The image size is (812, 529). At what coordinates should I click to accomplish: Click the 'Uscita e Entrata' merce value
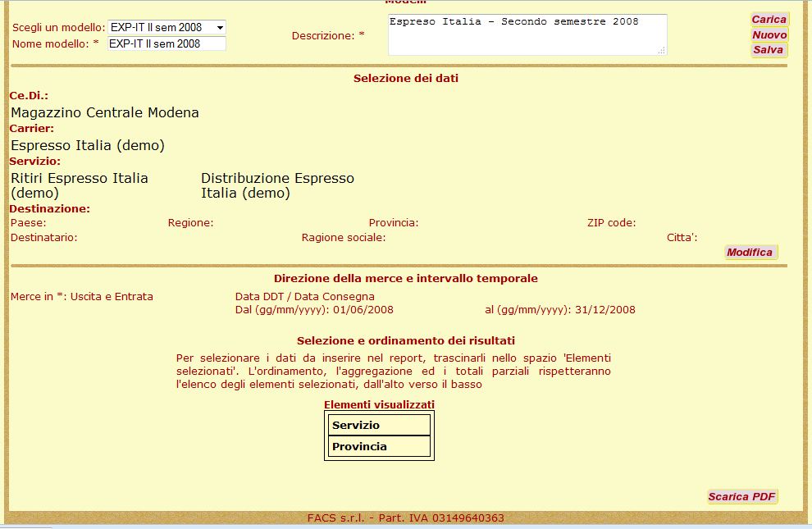pyautogui.click(x=112, y=296)
